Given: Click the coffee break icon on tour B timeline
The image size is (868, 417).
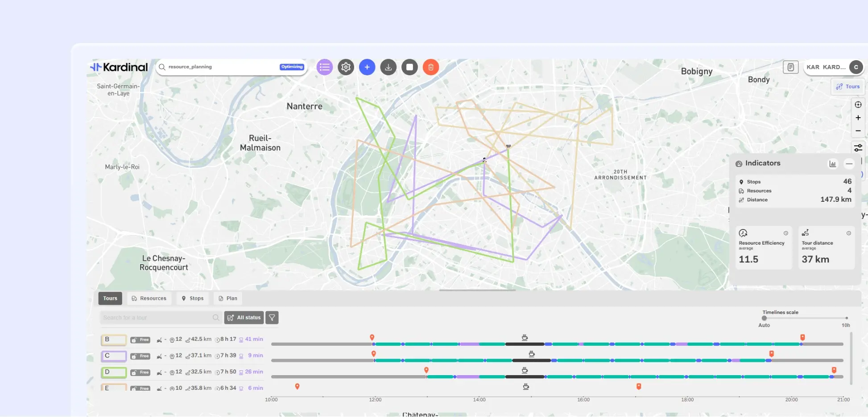Looking at the screenshot, I should 525,337.
